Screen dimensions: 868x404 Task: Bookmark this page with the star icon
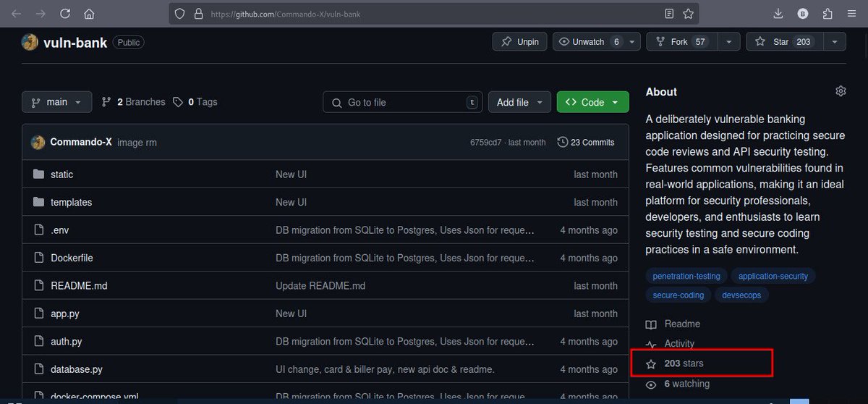coord(688,14)
